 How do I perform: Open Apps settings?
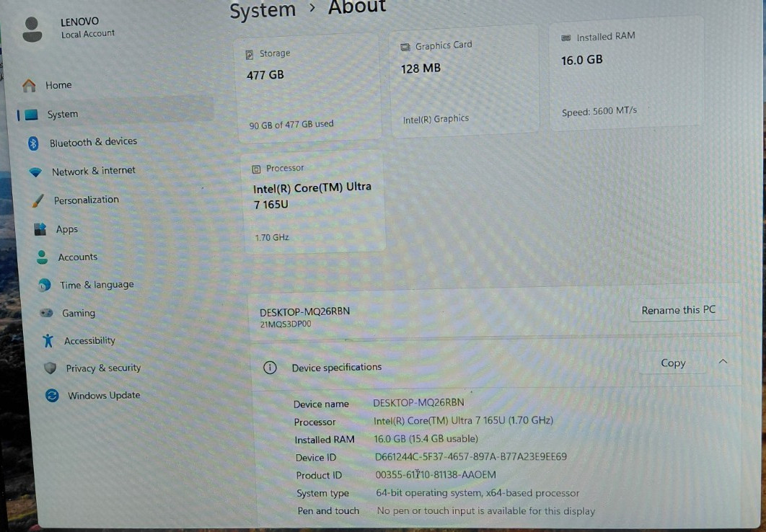point(67,229)
